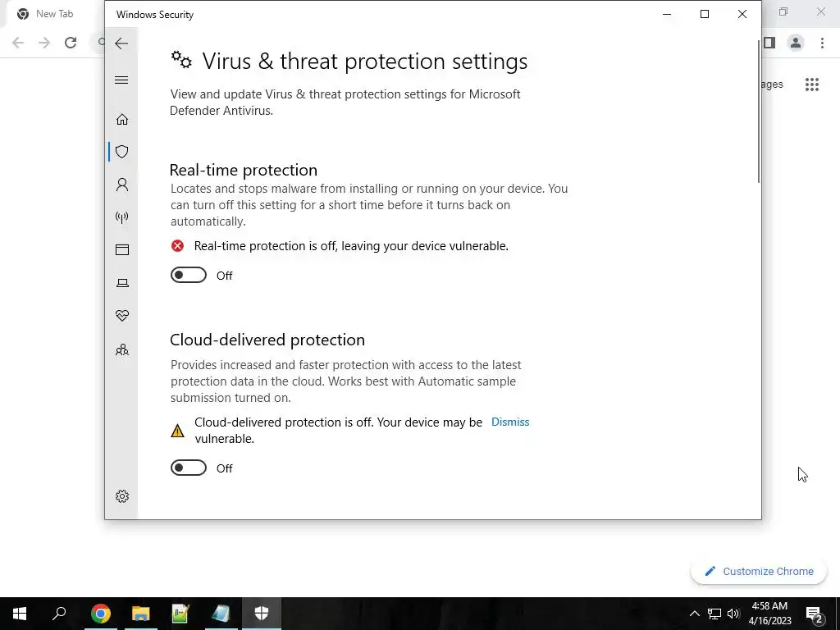This screenshot has height=630, width=840.
Task: Open the Windows Start menu
Action: click(20, 614)
